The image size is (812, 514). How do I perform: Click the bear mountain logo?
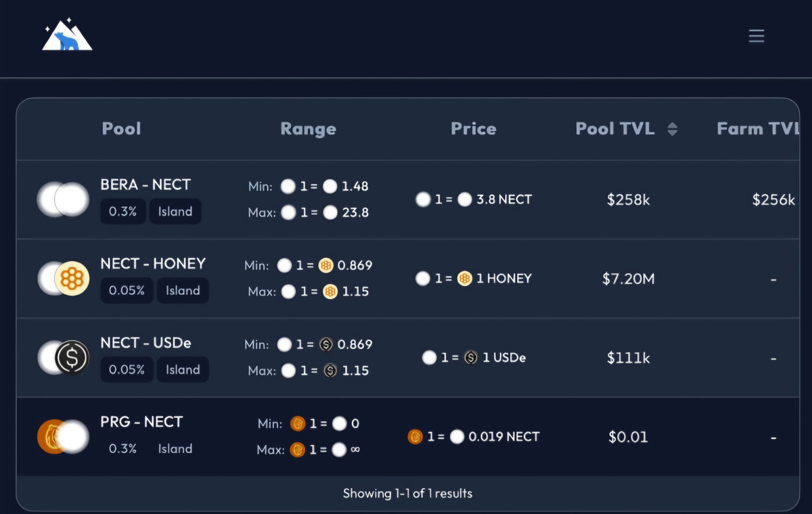pyautogui.click(x=67, y=36)
